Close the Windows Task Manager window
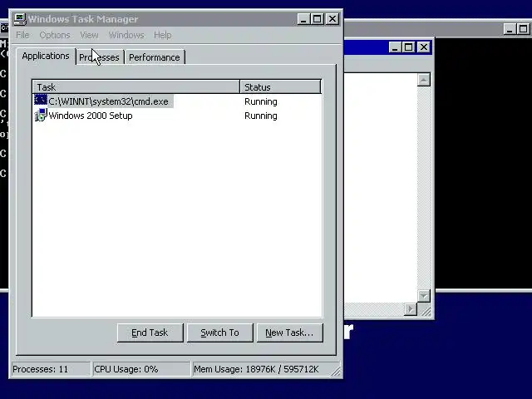Image resolution: width=532 pixels, height=399 pixels. pos(332,19)
